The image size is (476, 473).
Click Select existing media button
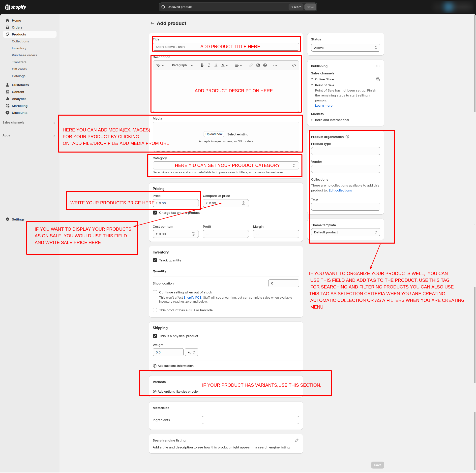click(238, 134)
